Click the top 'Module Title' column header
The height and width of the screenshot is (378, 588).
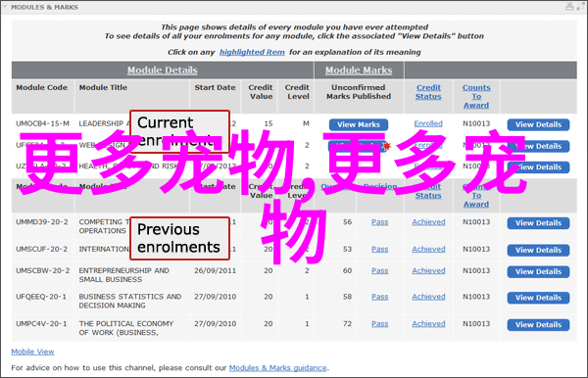pos(103,87)
